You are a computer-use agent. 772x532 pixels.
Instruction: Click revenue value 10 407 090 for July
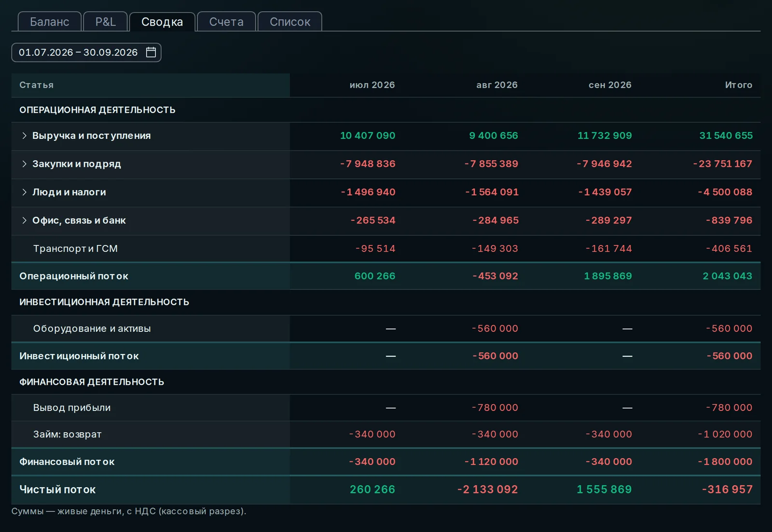click(x=368, y=136)
